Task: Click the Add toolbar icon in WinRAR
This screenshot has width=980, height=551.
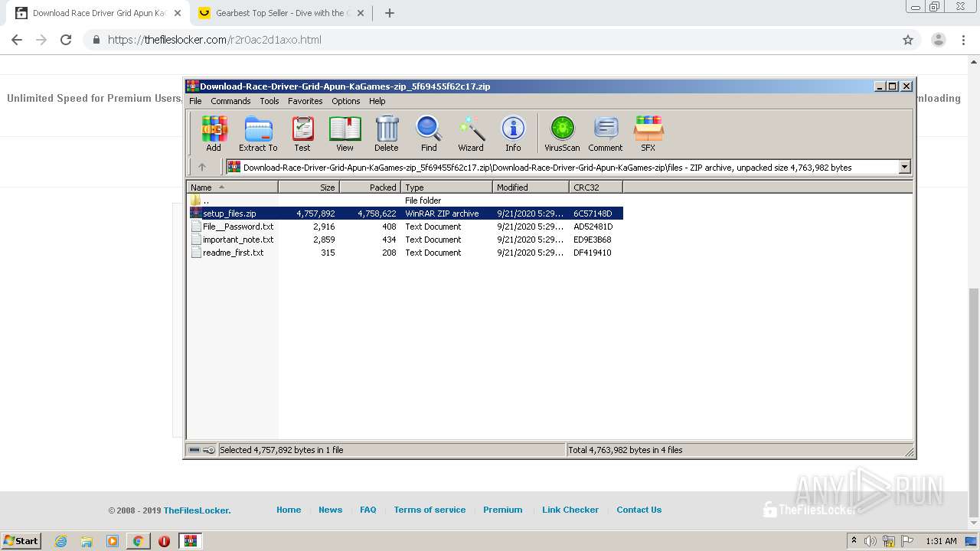Action: 214,134
